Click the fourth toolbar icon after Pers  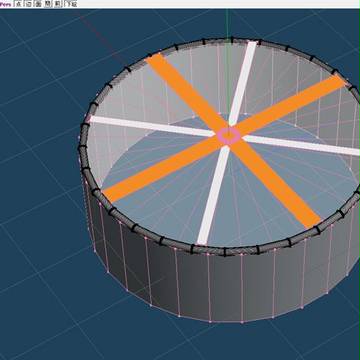(48, 4)
